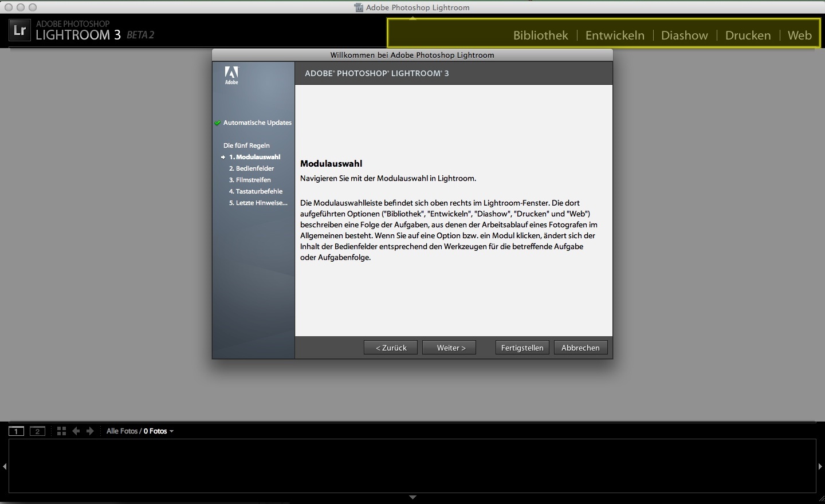Select the Grid view icon in the filmstrip toolbar
Viewport: 825px width, 504px height.
point(61,431)
